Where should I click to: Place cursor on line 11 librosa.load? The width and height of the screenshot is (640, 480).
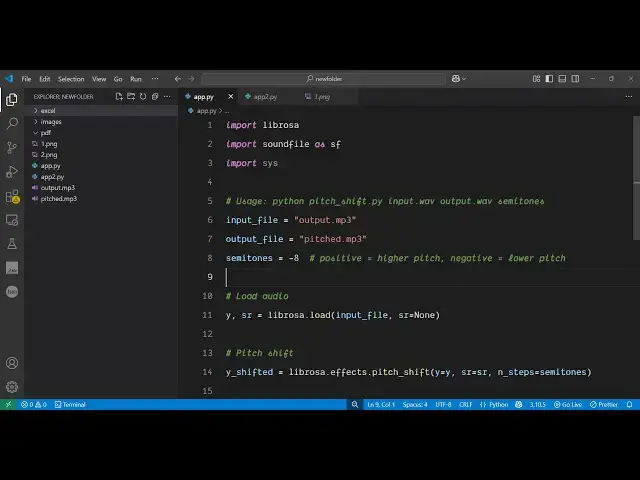pyautogui.click(x=300, y=315)
